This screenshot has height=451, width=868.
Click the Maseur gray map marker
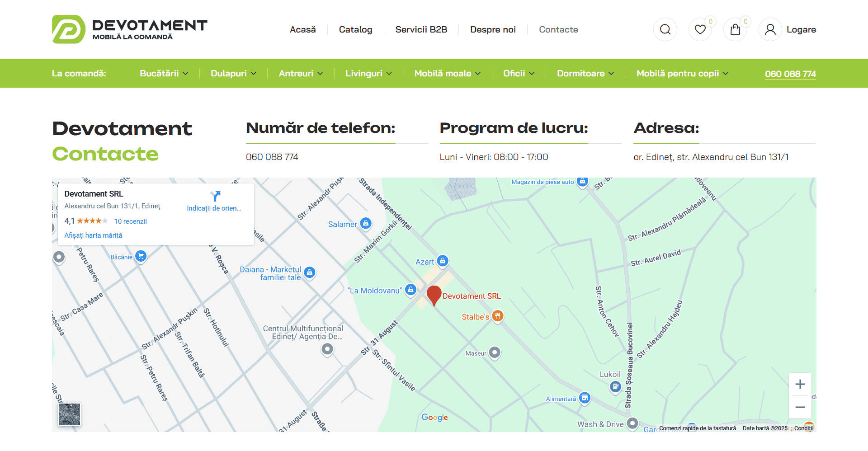[495, 352]
